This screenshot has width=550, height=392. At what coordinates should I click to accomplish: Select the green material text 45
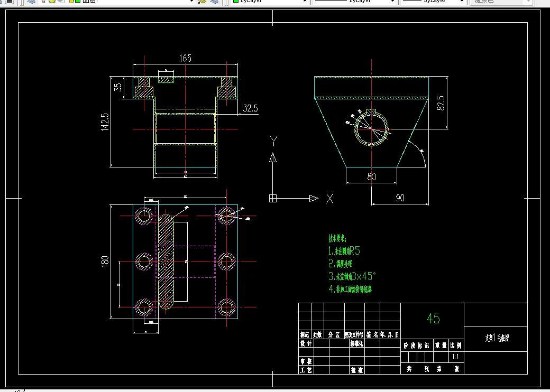[x=433, y=318]
